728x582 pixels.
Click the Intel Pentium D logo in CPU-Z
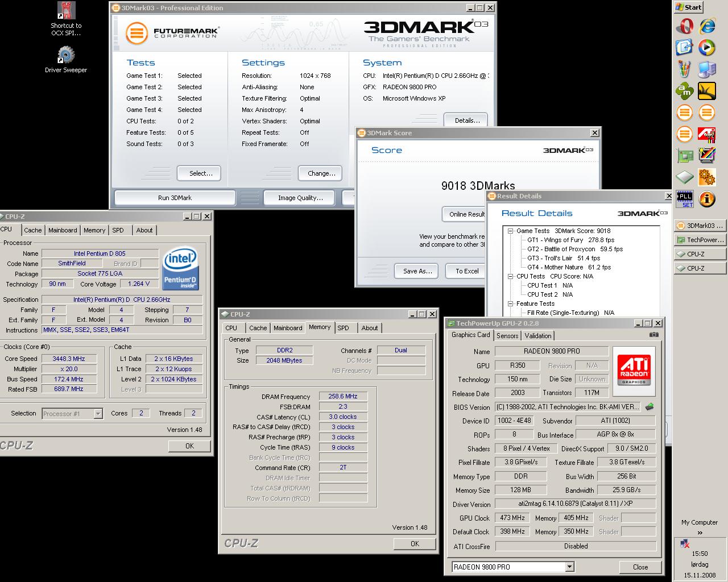click(180, 269)
